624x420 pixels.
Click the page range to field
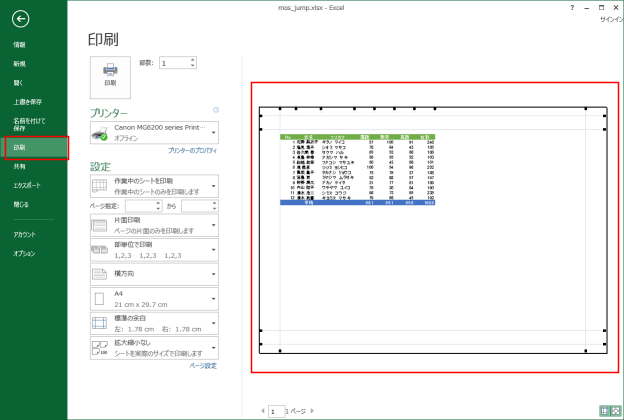pyautogui.click(x=196, y=206)
